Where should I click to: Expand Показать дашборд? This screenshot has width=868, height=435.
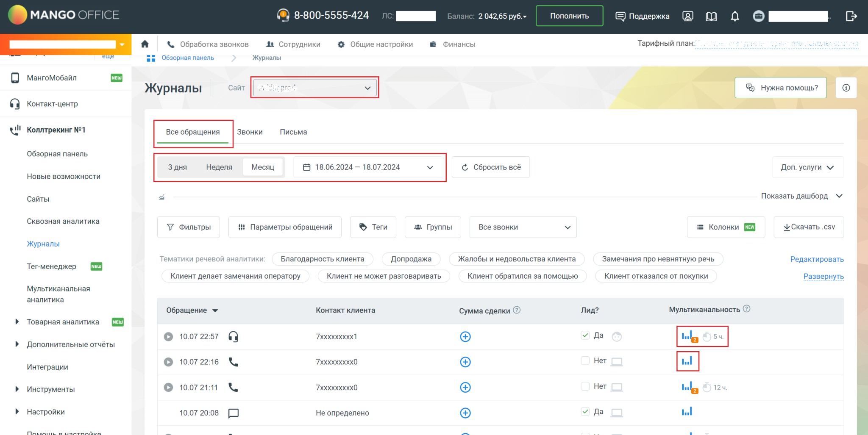point(802,196)
